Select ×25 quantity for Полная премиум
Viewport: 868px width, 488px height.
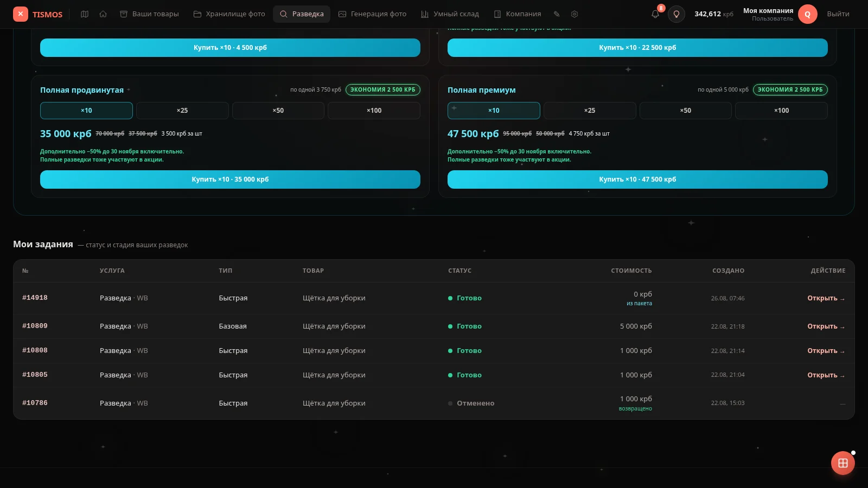pos(590,111)
